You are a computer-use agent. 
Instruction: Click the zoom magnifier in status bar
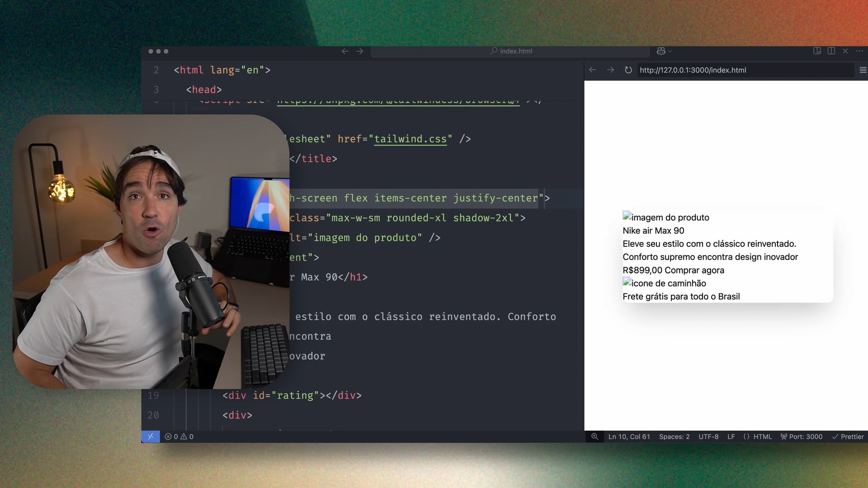594,436
